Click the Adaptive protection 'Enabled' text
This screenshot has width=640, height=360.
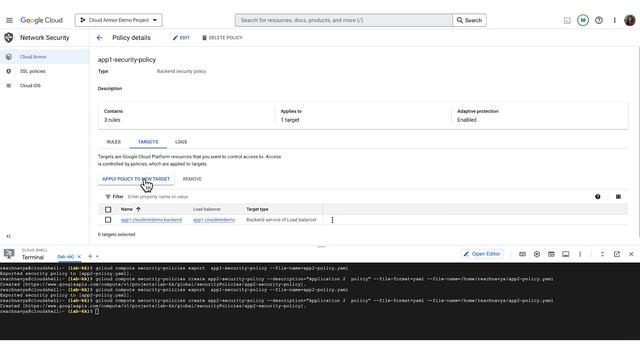coord(467,120)
